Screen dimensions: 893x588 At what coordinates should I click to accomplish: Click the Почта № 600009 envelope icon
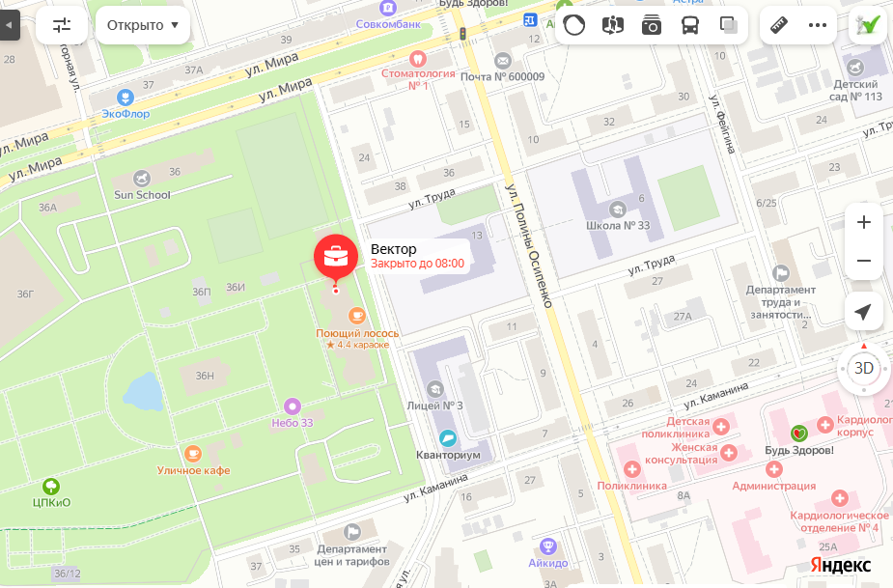point(503,61)
